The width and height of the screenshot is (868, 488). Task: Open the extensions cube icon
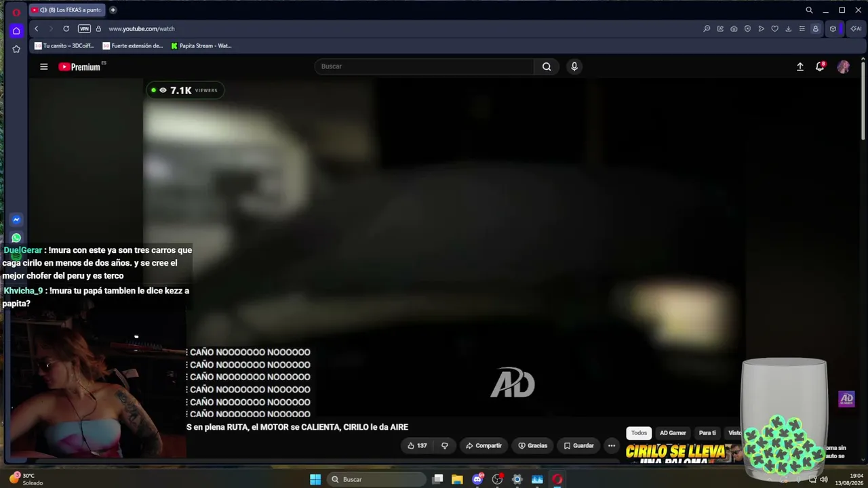833,28
